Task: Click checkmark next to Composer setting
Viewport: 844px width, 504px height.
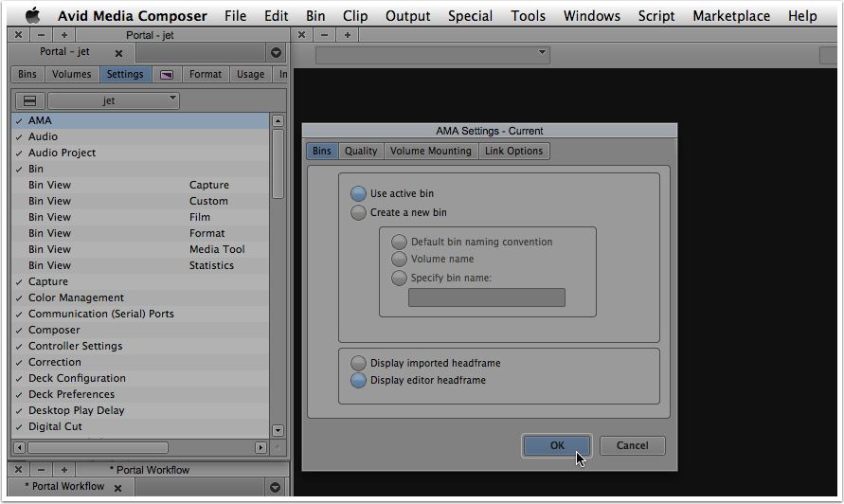Action: [19, 331]
